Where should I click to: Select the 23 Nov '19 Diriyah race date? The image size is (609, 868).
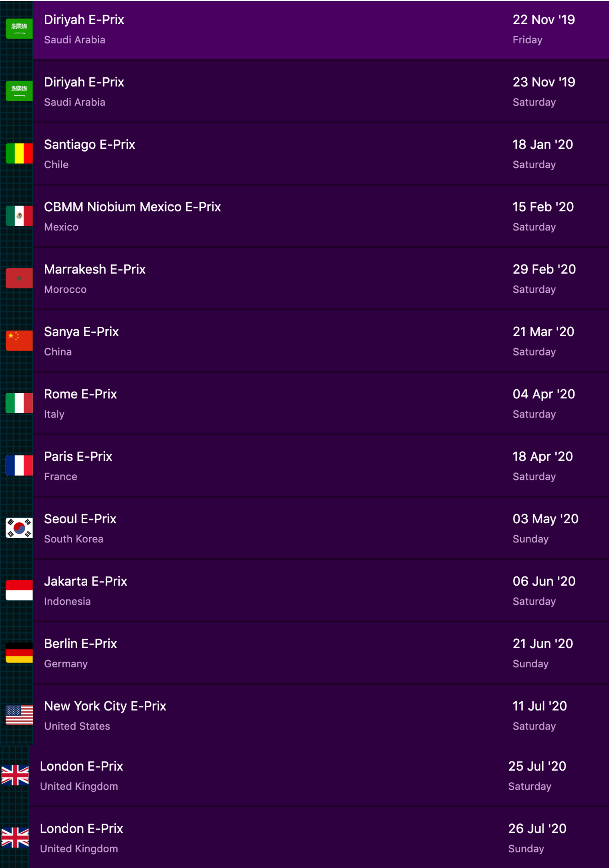pos(544,82)
